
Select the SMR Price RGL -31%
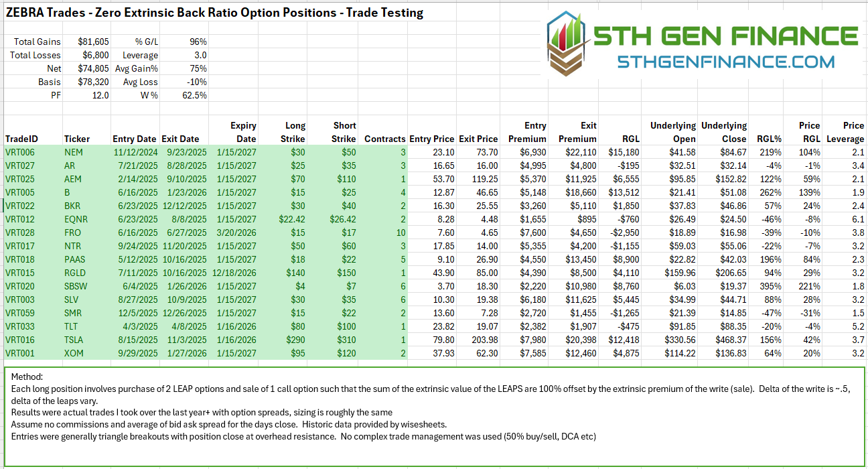tap(810, 313)
